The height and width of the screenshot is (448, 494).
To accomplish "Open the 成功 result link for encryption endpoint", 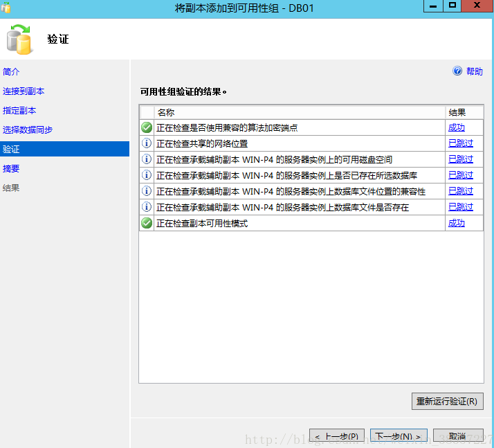I will 457,127.
